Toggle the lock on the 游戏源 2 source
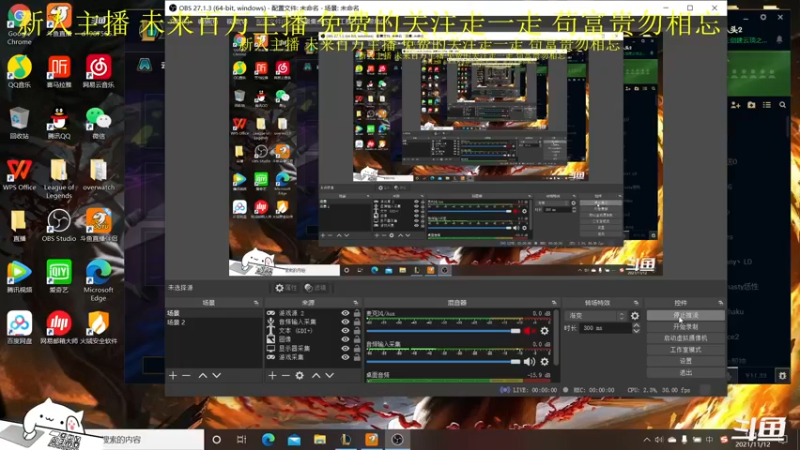The image size is (800, 450). point(357,313)
